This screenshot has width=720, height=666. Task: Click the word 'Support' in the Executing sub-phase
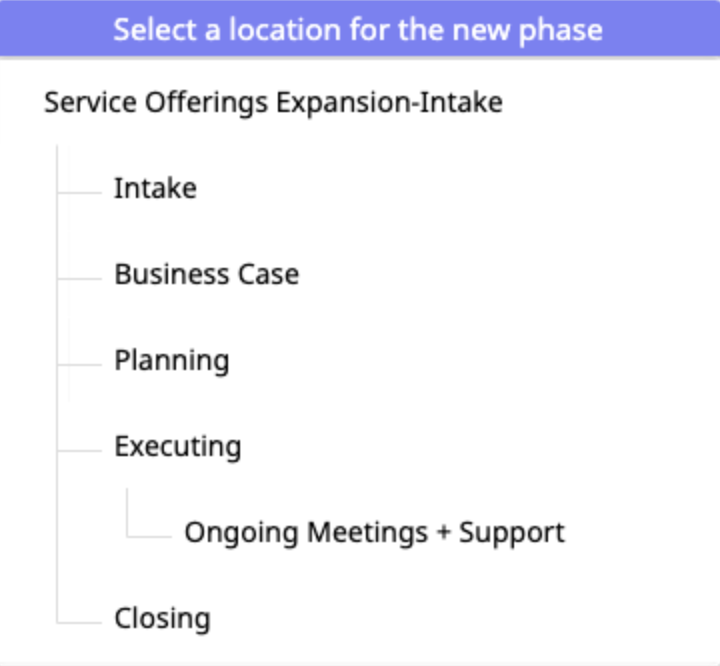pos(512,532)
